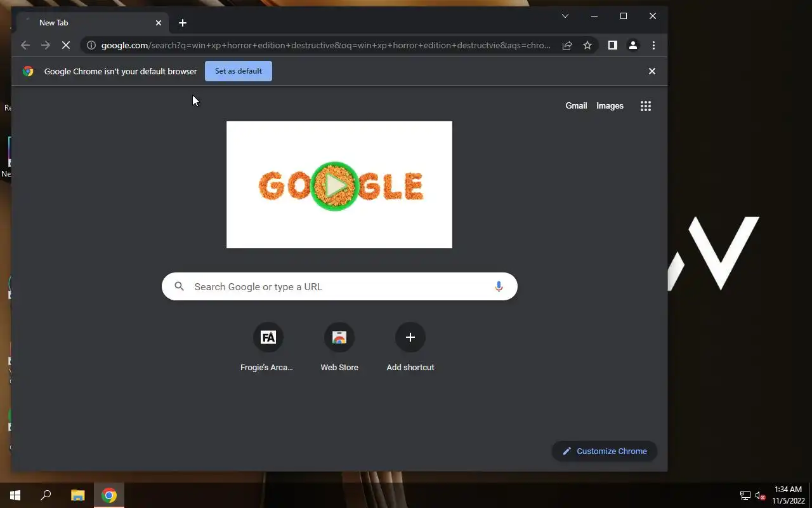812x508 pixels.
Task: Open the Windows Start menu
Action: (15, 495)
